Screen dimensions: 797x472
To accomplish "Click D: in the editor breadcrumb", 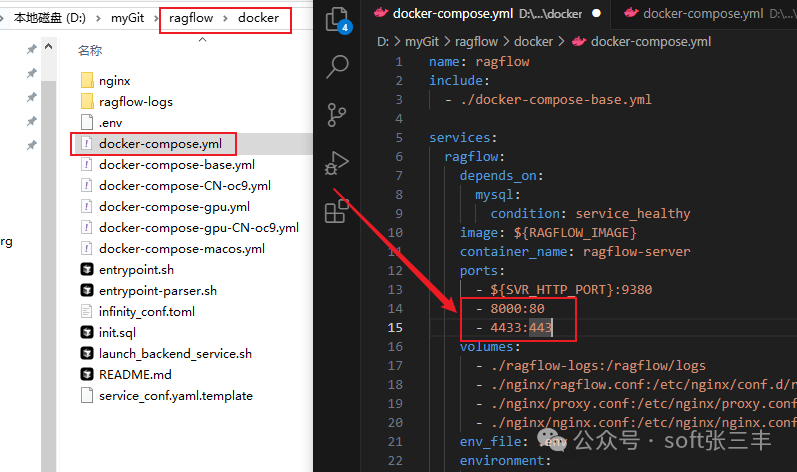I will 383,42.
